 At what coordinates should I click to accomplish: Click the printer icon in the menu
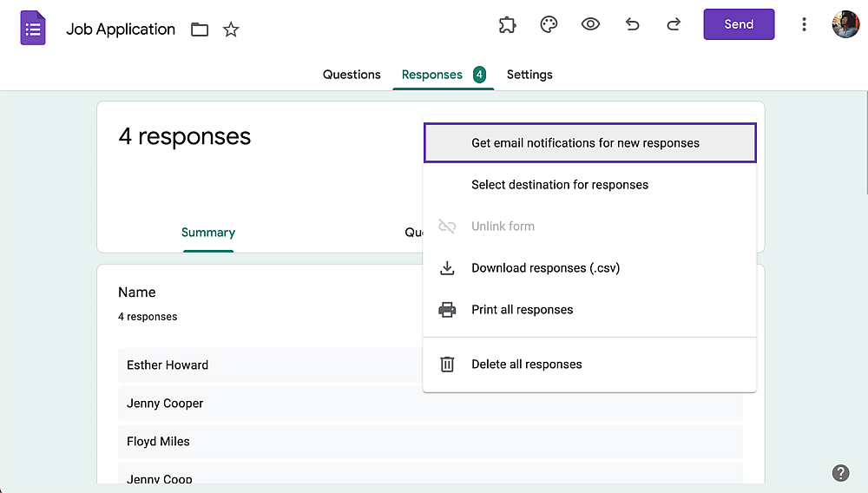pos(447,309)
